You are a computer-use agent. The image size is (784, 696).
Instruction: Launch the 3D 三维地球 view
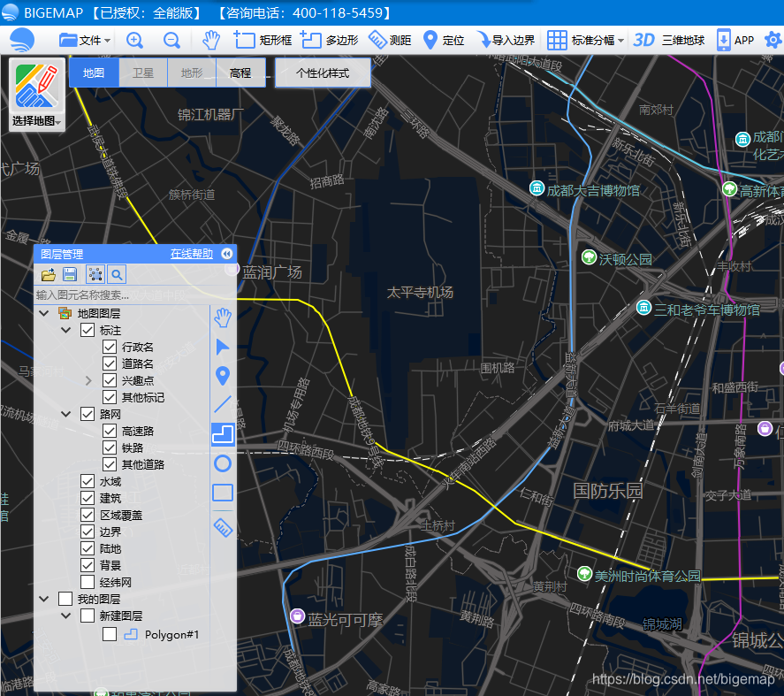point(669,40)
